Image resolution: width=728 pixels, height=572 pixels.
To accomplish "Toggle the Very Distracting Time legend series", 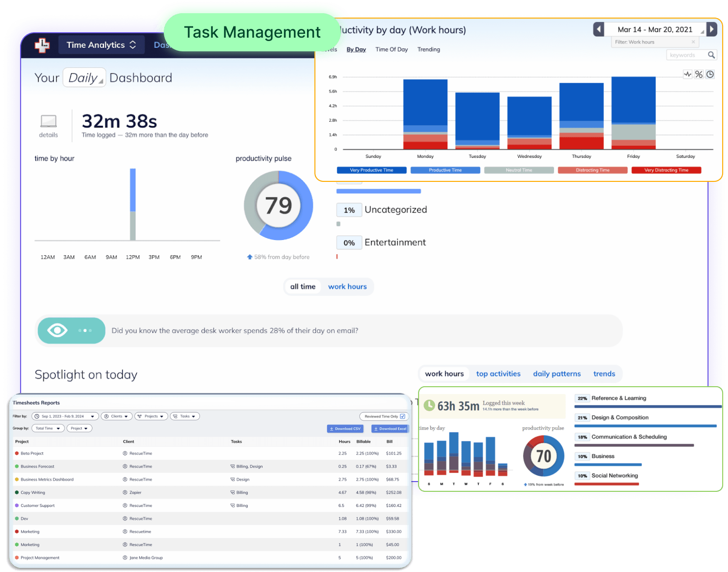I will pos(666,170).
